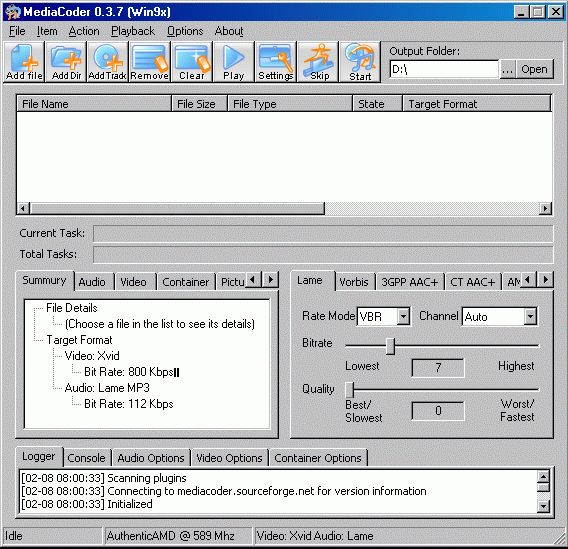This screenshot has height=549, width=568.
Task: Click the file list horizontal scrollbar thumb
Action: tap(177, 209)
